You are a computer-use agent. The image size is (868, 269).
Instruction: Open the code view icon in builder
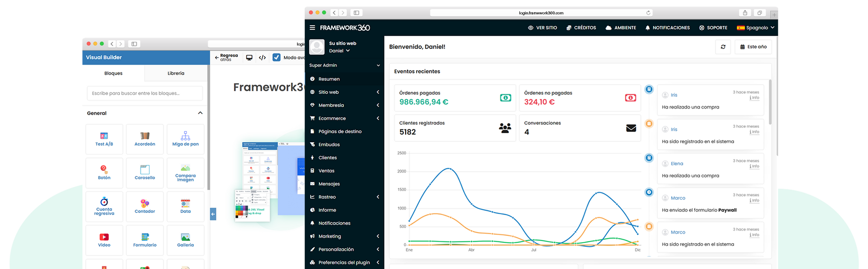[262, 58]
